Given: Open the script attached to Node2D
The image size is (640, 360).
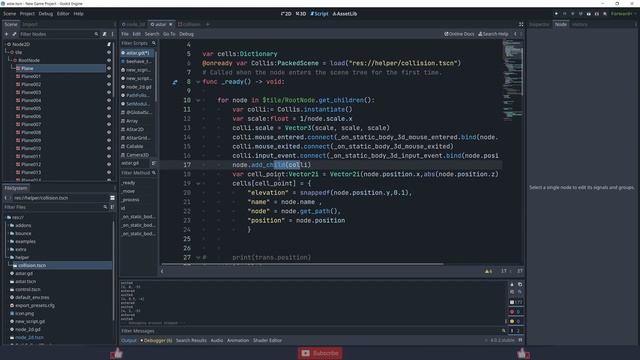Looking at the screenshot, I should (109, 44).
